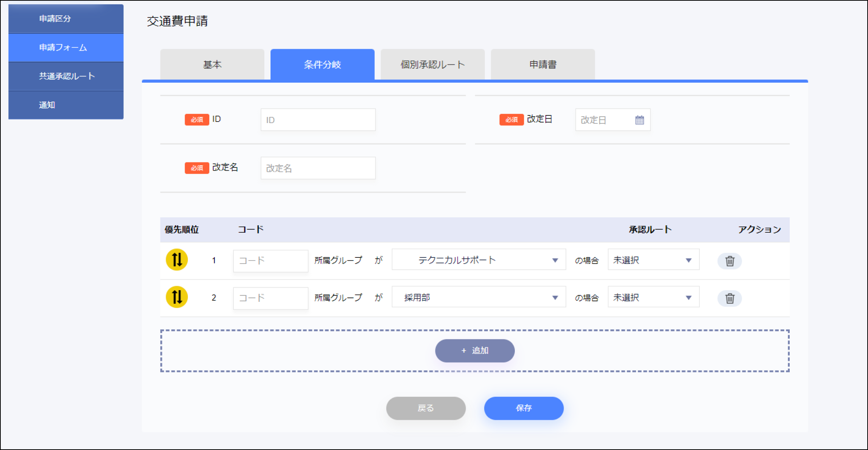Click the reorder arrows icon in row 1
This screenshot has width=868, height=450.
177,260
